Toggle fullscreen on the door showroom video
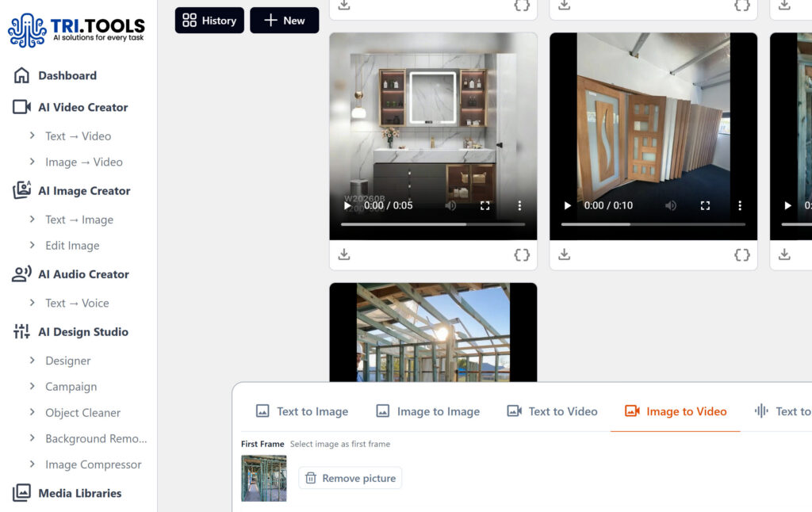812x512 pixels. pos(705,205)
